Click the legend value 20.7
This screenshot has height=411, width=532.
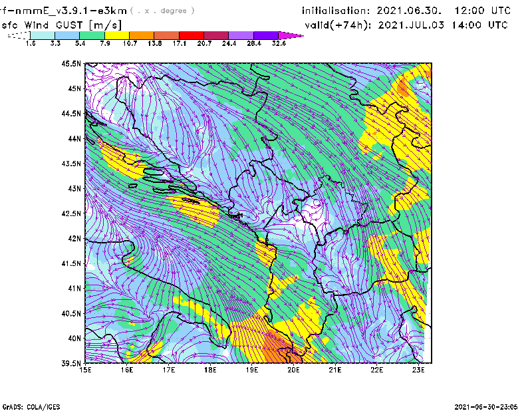pos(204,43)
